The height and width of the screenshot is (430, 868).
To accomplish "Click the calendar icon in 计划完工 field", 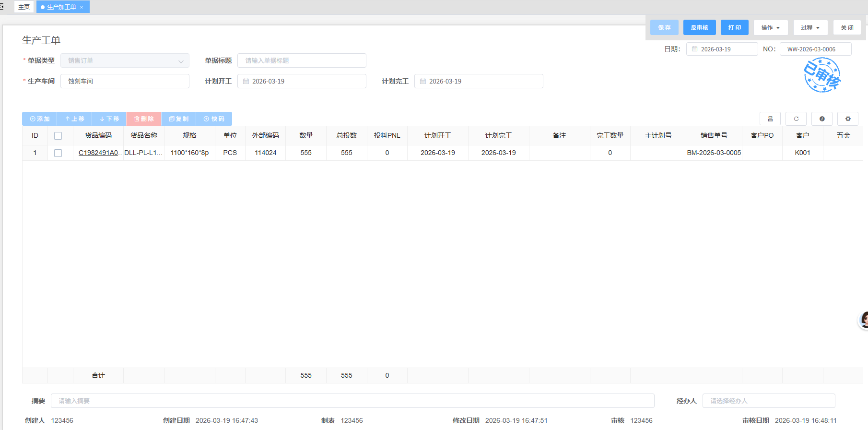I will 423,81.
